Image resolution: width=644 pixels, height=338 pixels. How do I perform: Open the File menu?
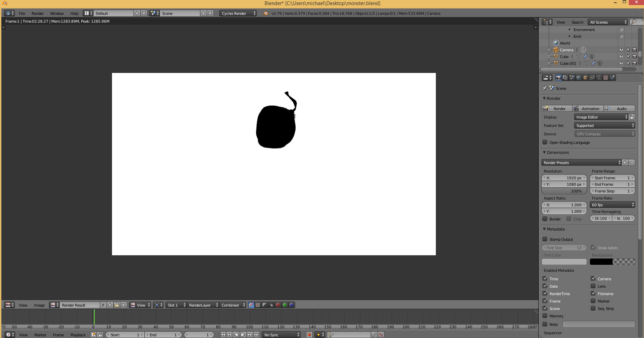(x=22, y=13)
